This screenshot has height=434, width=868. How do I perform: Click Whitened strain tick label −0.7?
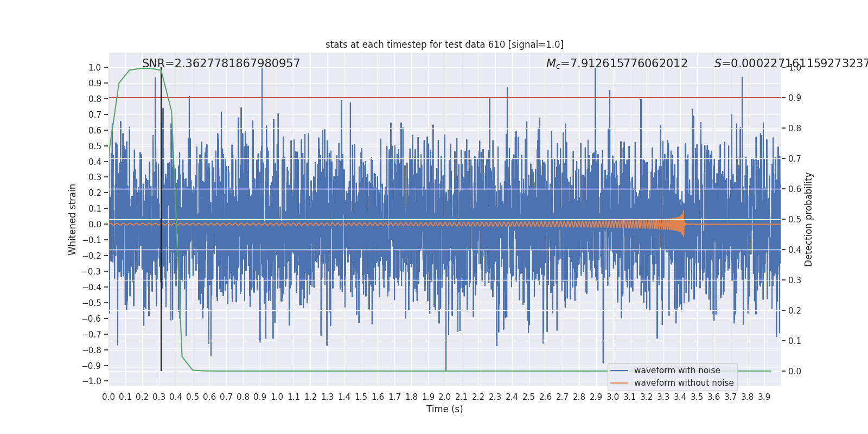[x=92, y=335]
